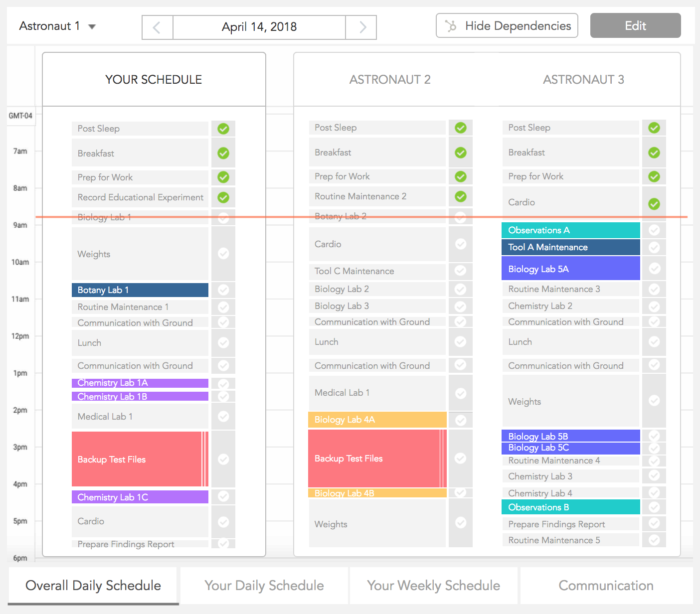Switch to Your Daily Schedule tab
Image resolution: width=700 pixels, height=614 pixels.
[264, 586]
